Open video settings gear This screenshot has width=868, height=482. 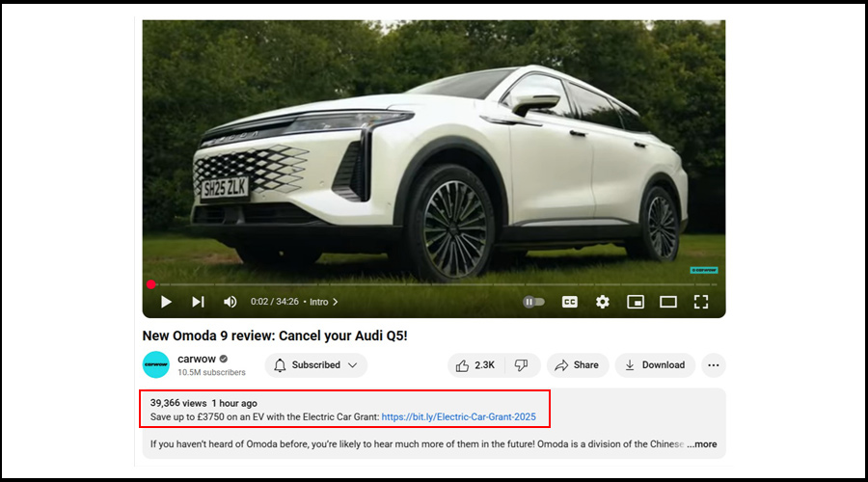(x=603, y=302)
